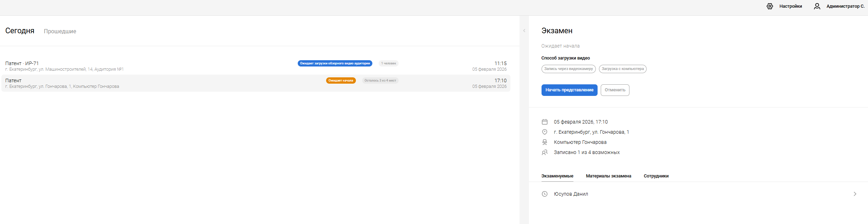Click the settings gear icon
The height and width of the screenshot is (224, 868).
coord(770,6)
